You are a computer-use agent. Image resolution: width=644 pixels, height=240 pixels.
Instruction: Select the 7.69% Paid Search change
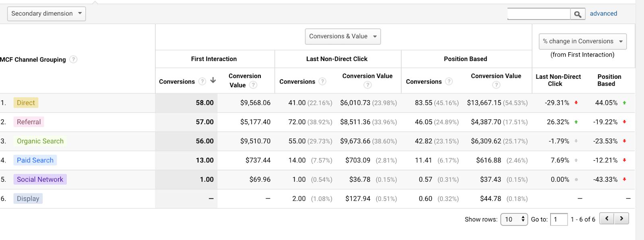point(560,160)
